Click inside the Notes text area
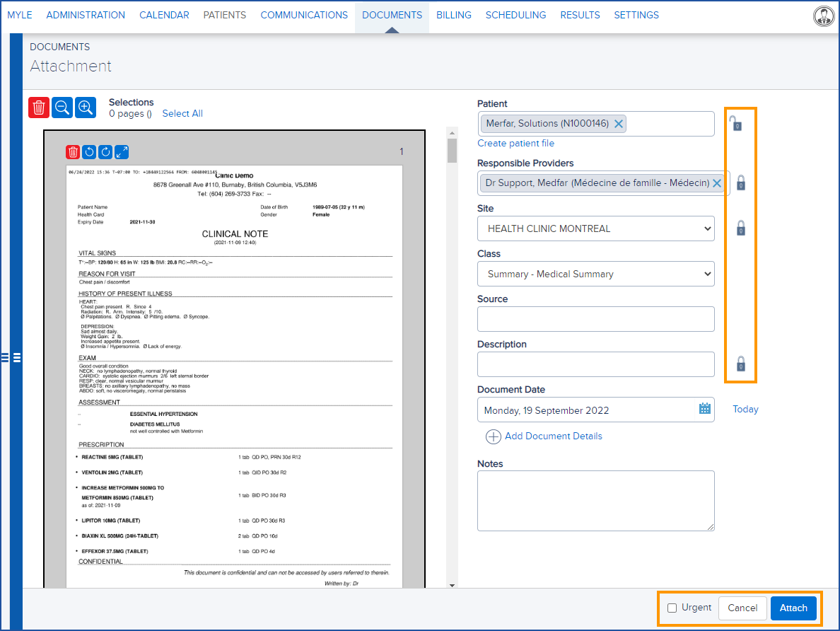The height and width of the screenshot is (631, 840). (595, 500)
